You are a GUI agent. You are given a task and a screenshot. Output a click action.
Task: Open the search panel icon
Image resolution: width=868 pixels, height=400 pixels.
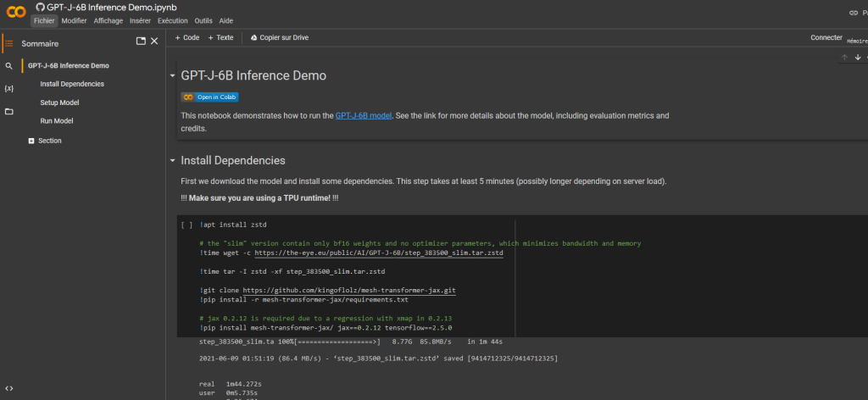(8, 66)
